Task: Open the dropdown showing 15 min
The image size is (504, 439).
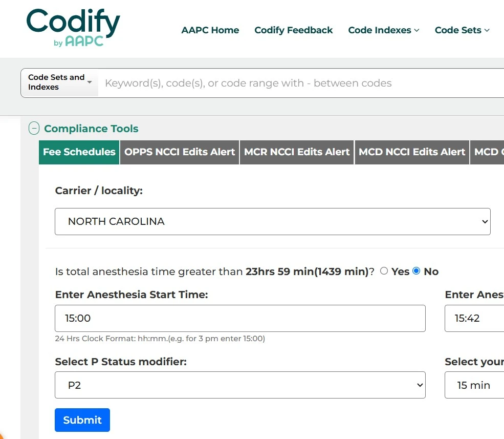Action: 474,385
